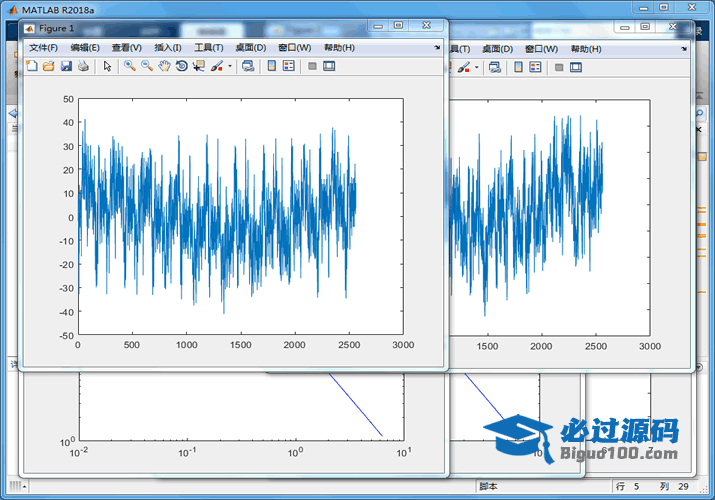Activate the Pan hand tool
This screenshot has width=715, height=500.
click(x=163, y=66)
